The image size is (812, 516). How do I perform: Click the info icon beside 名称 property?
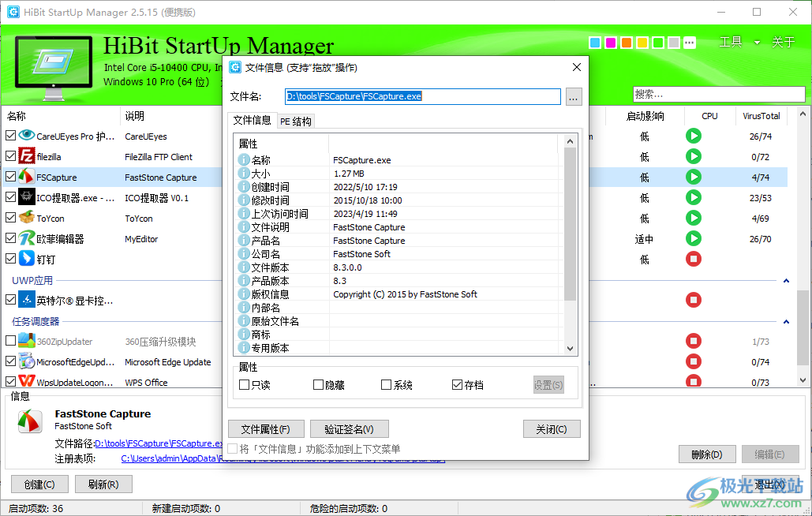tap(244, 160)
